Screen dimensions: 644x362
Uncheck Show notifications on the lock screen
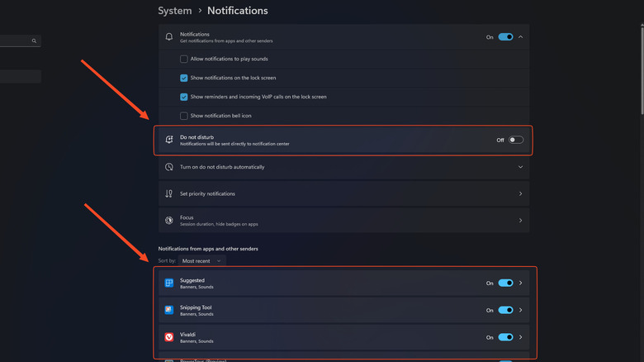point(184,78)
